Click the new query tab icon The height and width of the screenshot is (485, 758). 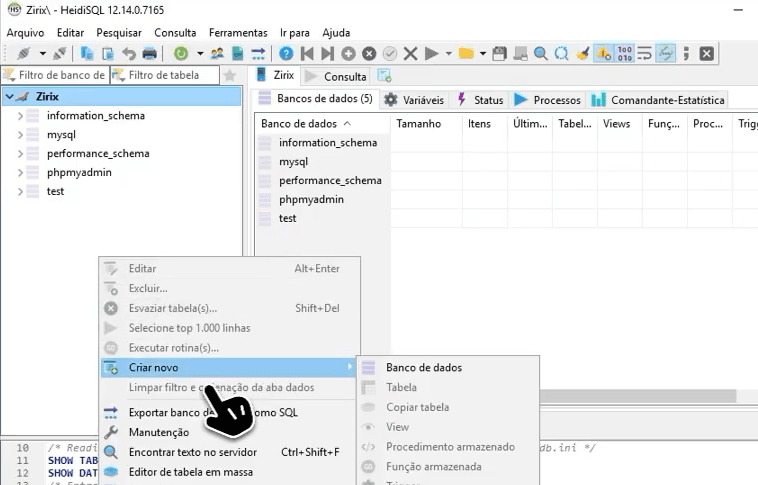pyautogui.click(x=384, y=76)
